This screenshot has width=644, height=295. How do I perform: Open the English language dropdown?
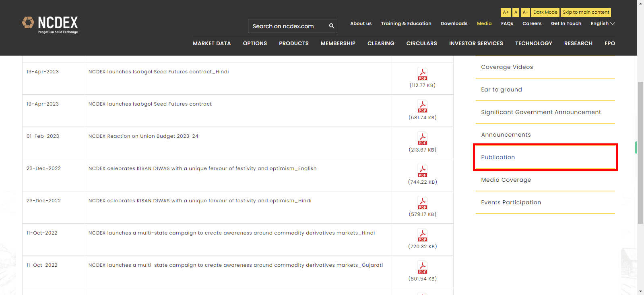603,23
